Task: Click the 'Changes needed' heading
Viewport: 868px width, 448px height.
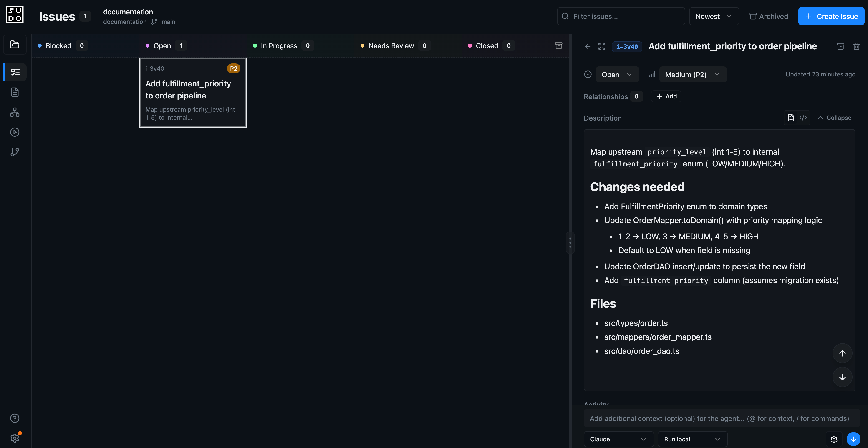Action: (x=637, y=187)
